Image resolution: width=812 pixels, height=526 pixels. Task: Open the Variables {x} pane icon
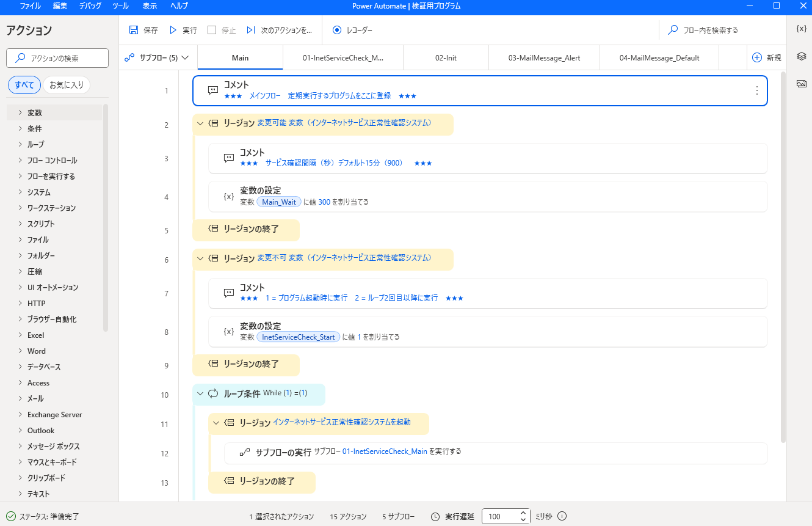802,29
